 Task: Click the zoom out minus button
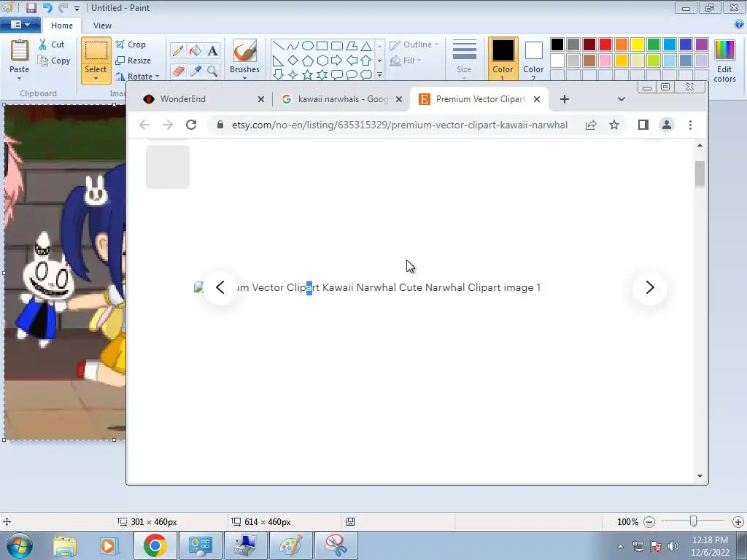(649, 522)
